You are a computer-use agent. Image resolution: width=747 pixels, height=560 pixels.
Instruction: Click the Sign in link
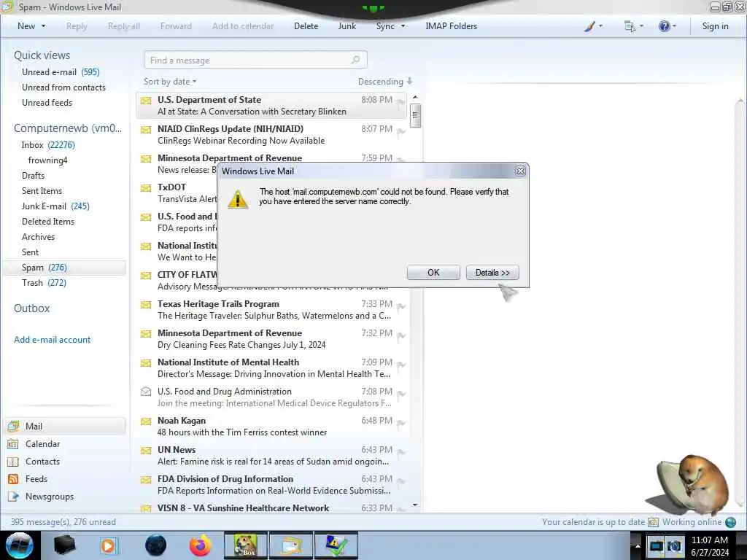point(715,26)
